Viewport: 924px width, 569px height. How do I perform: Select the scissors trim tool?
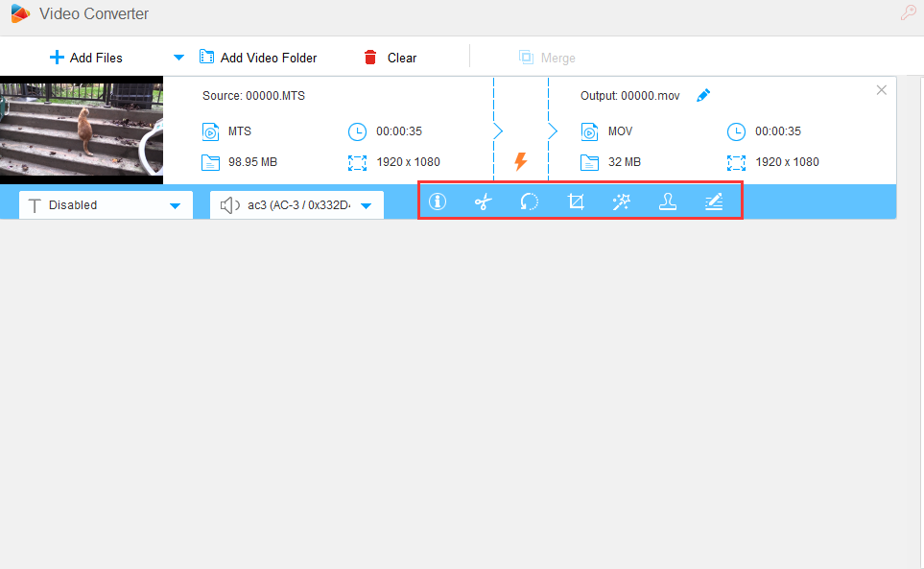coord(484,202)
